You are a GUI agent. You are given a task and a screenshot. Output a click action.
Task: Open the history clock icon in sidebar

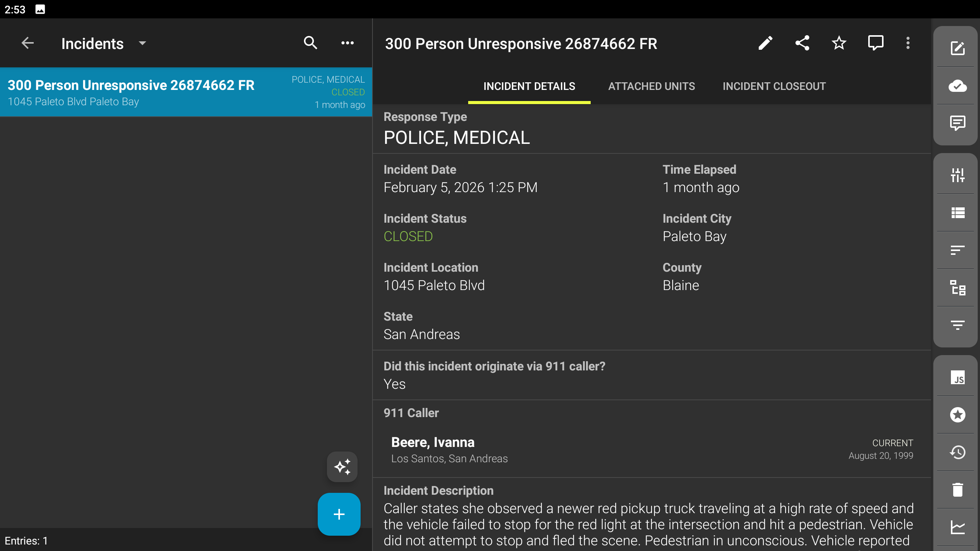957,453
